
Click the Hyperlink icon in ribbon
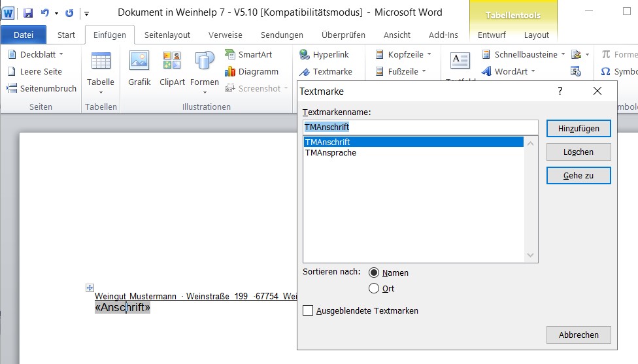click(324, 54)
